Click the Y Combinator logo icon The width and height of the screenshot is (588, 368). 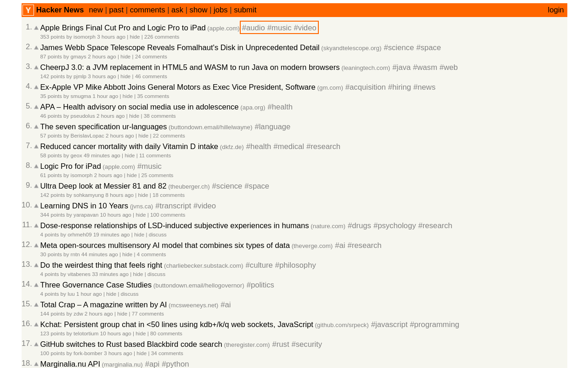28,10
